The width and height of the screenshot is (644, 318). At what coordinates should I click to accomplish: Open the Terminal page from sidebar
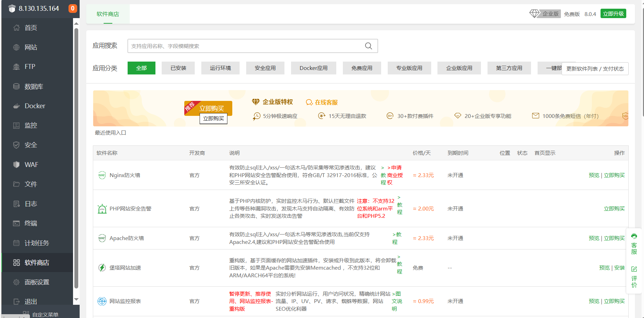(31, 223)
